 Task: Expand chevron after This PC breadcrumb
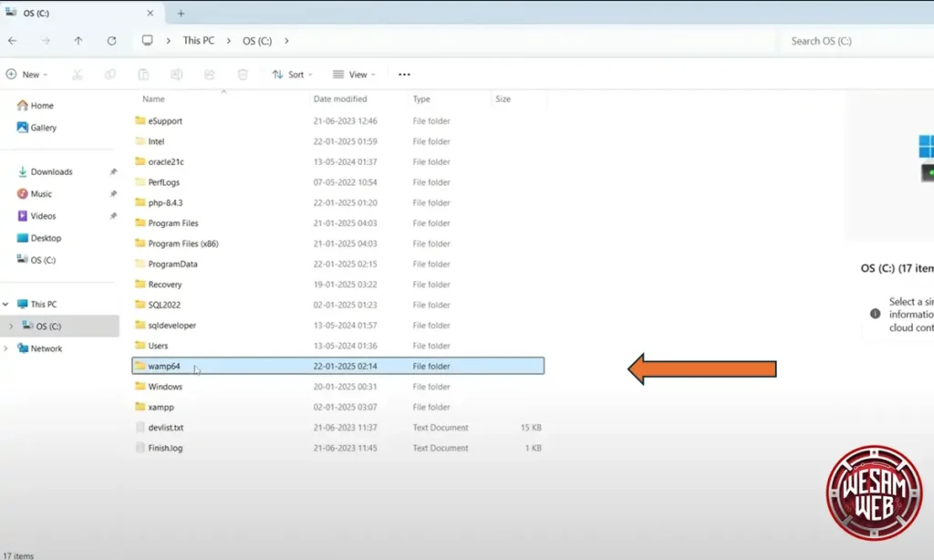(x=228, y=40)
